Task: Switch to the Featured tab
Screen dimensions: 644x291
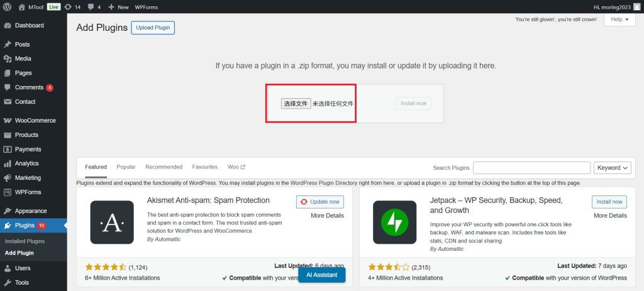Action: (x=96, y=167)
